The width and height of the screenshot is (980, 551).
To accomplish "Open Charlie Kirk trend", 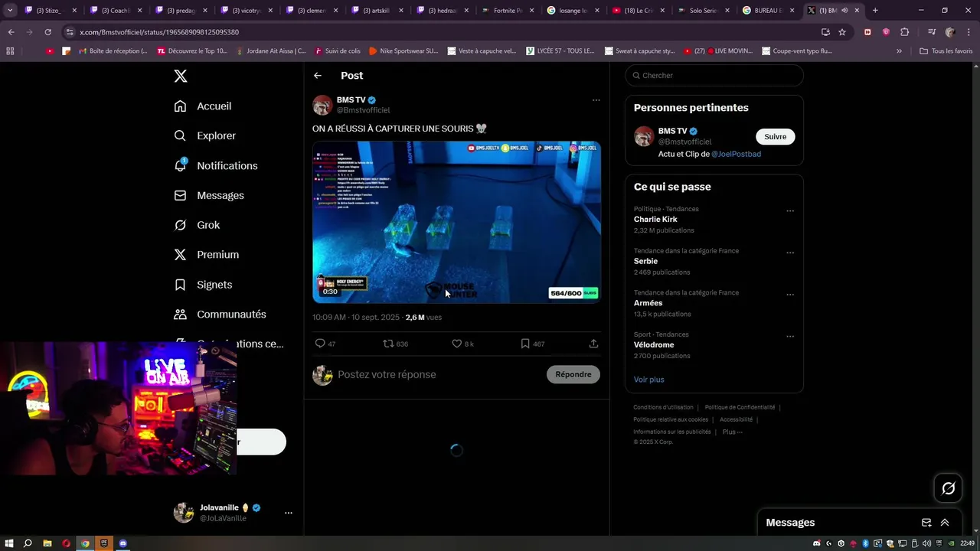I will (655, 220).
